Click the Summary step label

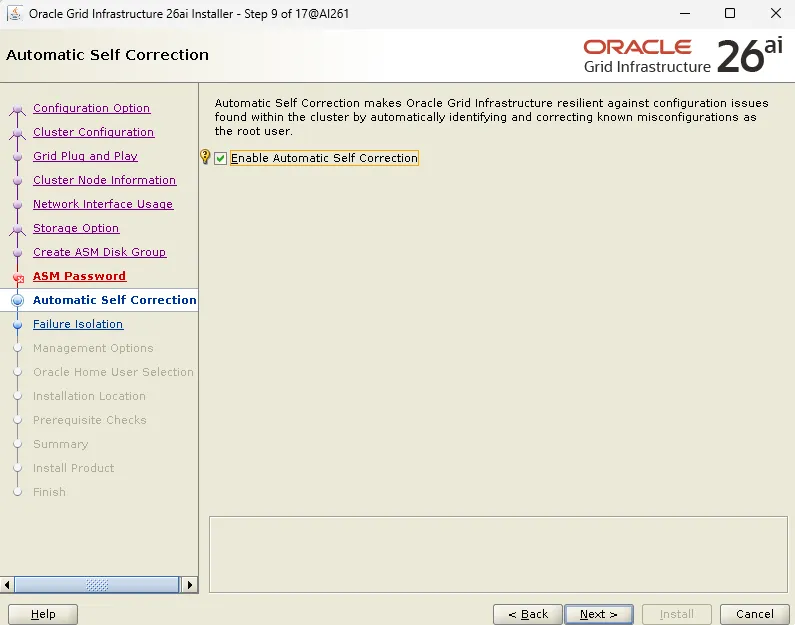coord(60,444)
